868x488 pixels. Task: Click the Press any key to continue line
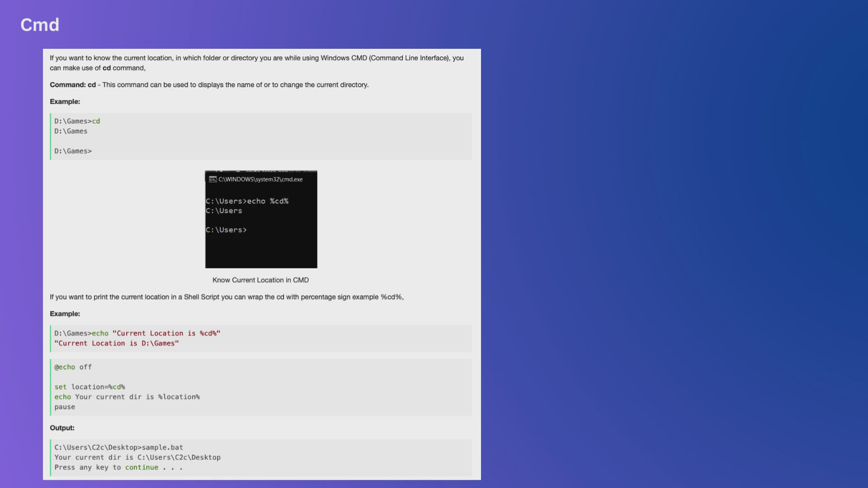click(x=118, y=467)
